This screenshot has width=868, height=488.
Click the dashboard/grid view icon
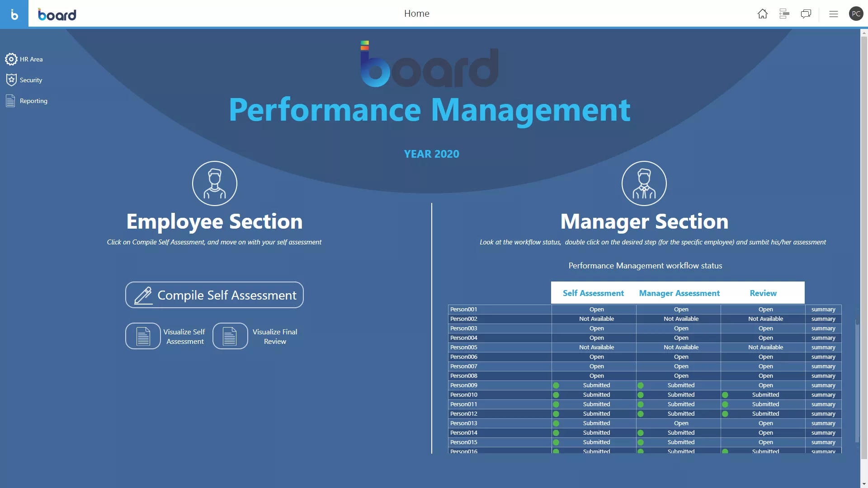click(784, 13)
